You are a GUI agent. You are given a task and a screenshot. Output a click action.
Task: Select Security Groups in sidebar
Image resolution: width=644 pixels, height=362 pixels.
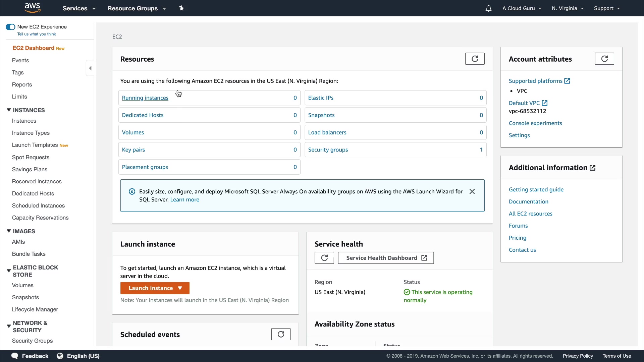click(32, 341)
